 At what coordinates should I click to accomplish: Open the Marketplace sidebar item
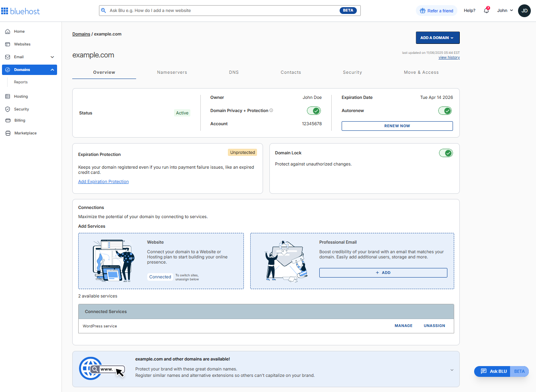(25, 133)
